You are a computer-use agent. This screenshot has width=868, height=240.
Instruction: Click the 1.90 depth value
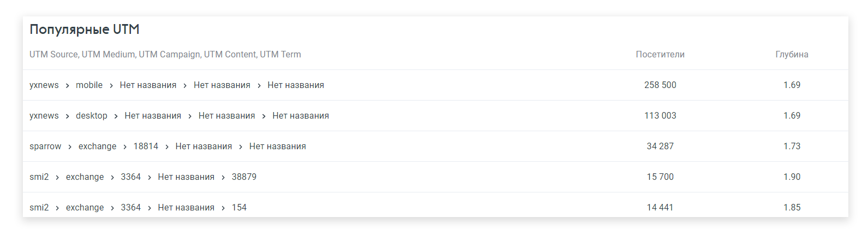(x=792, y=177)
